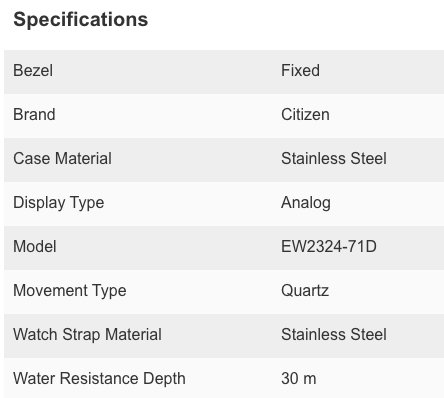Select the Brand label
This screenshot has height=398, width=444.
pos(34,115)
